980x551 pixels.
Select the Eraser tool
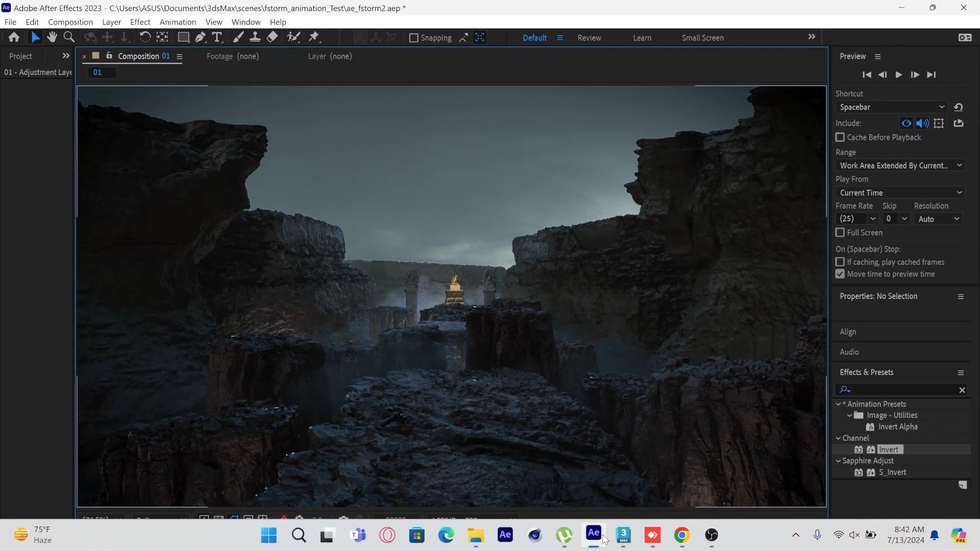273,37
